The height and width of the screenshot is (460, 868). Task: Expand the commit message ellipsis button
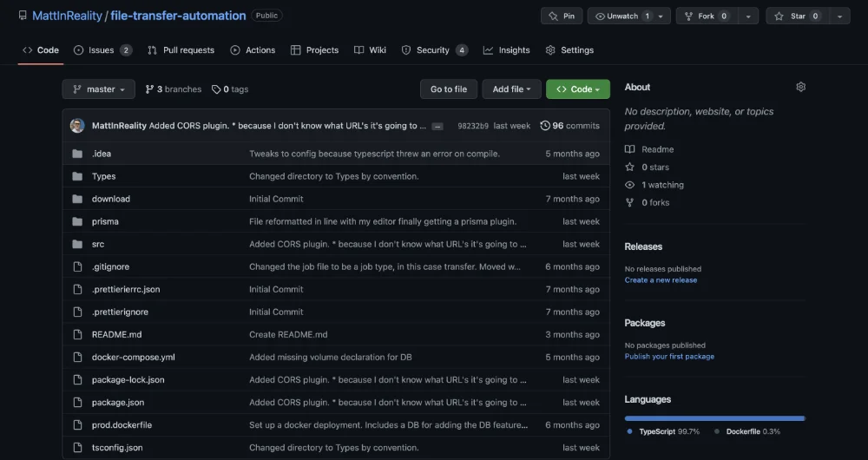click(x=437, y=126)
